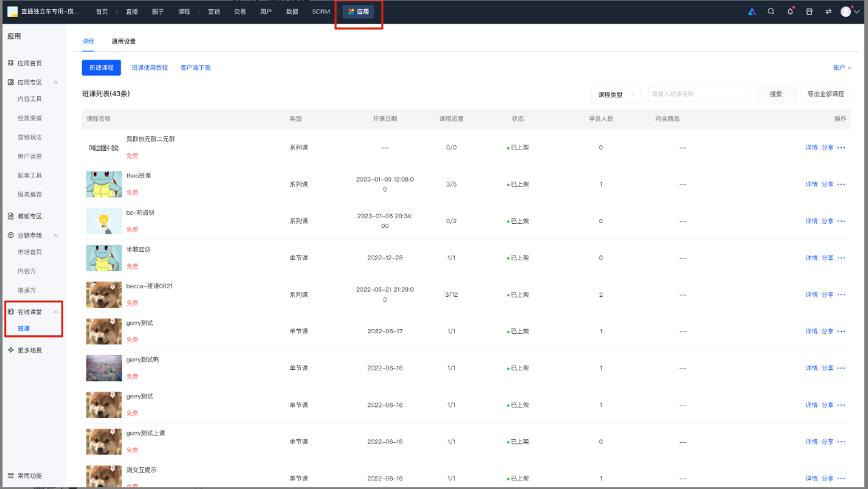Collapse the 应用专区 sidebar section

point(56,82)
